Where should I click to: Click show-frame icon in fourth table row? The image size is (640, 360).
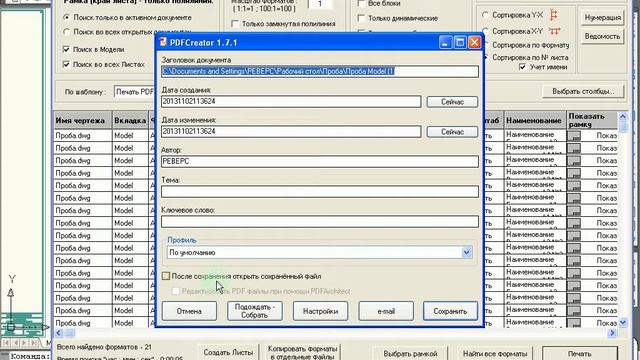coord(574,173)
